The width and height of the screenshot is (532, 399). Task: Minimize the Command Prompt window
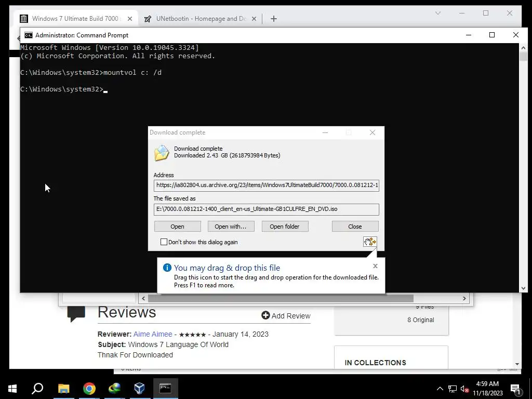(469, 35)
